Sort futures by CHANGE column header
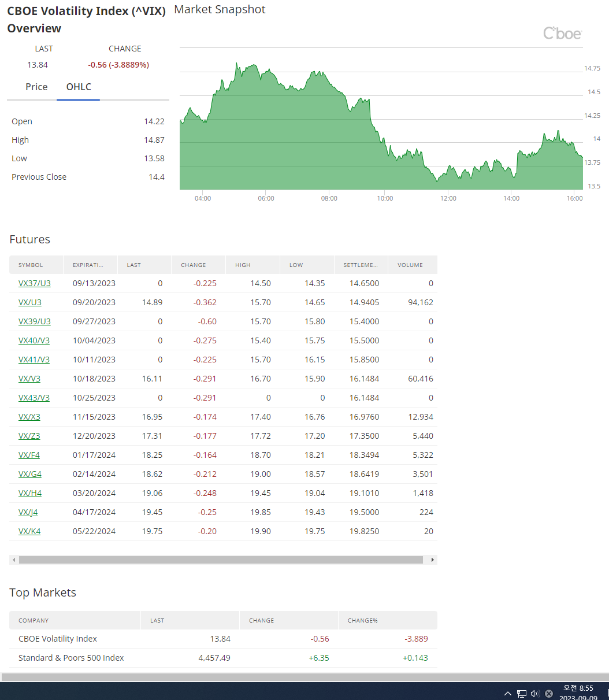 (199, 265)
